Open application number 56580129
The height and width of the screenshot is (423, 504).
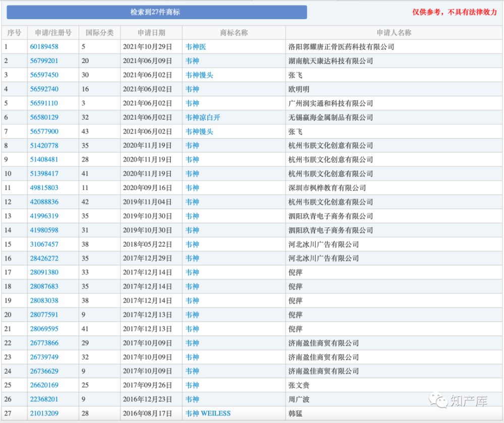coord(44,117)
